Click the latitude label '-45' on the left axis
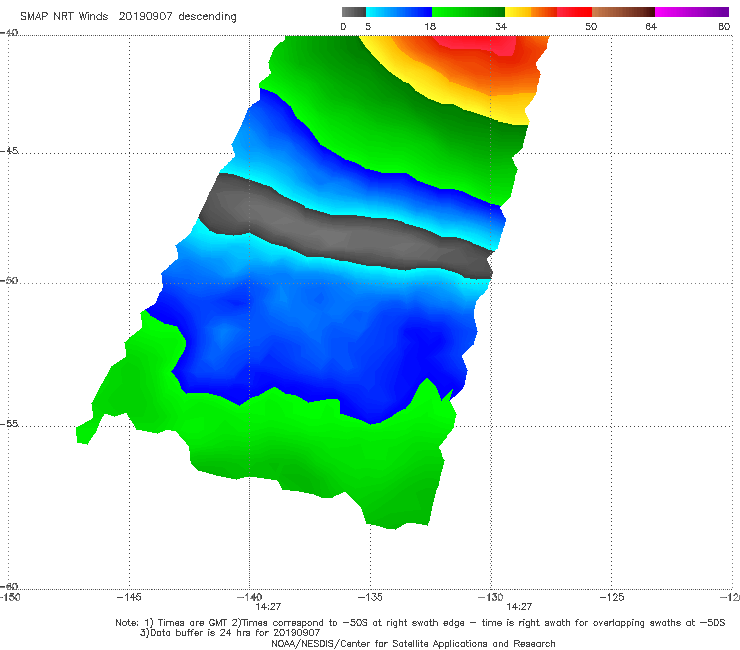The image size is (740, 650). 9,151
